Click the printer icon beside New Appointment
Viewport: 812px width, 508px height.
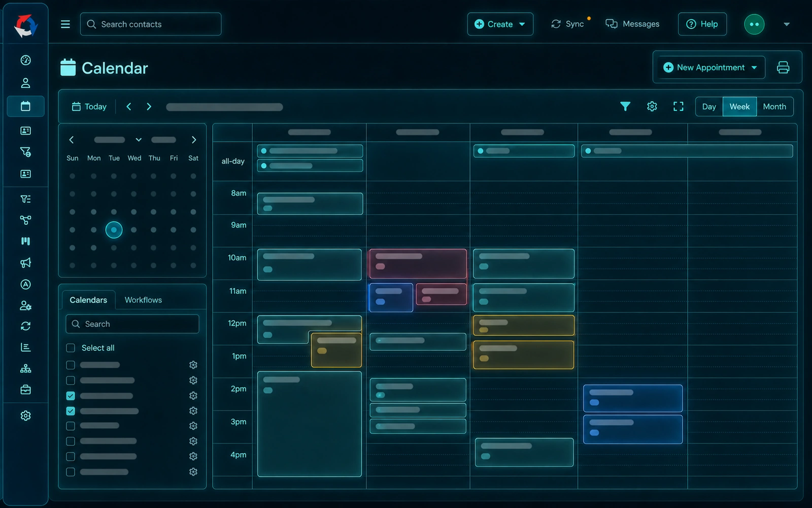click(783, 68)
